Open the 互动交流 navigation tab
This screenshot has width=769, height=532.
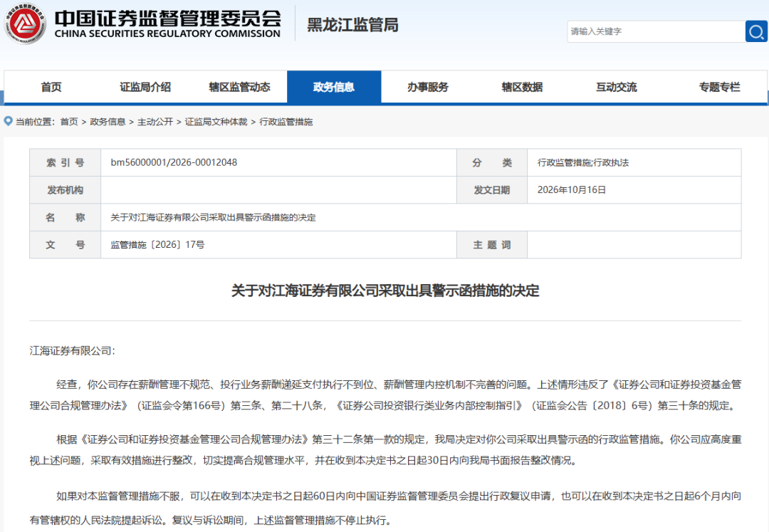click(x=616, y=87)
